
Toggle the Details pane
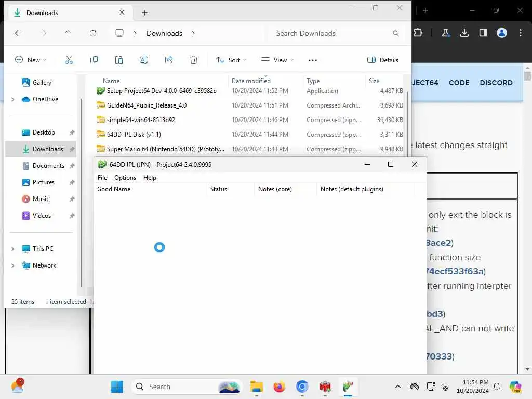tap(383, 60)
